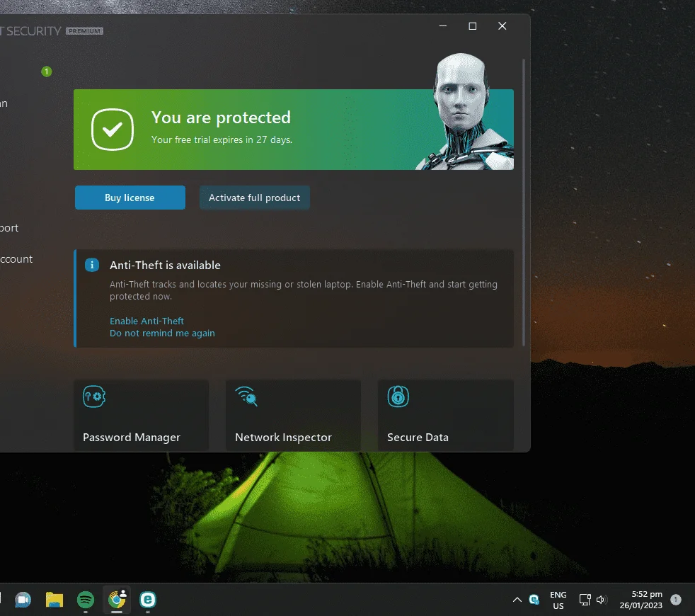695x616 pixels.
Task: Open Spotify from the taskbar
Action: pos(86,600)
